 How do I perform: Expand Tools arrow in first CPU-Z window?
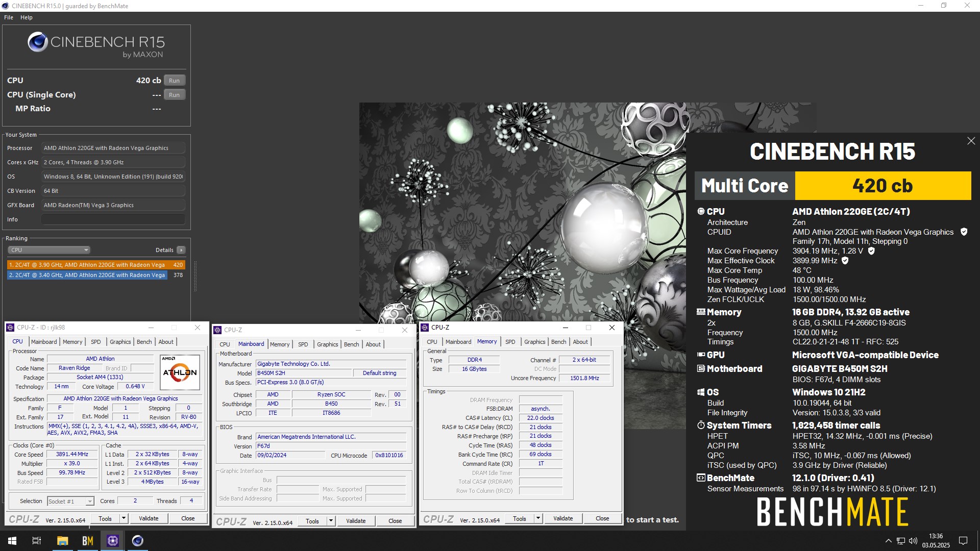click(x=123, y=518)
